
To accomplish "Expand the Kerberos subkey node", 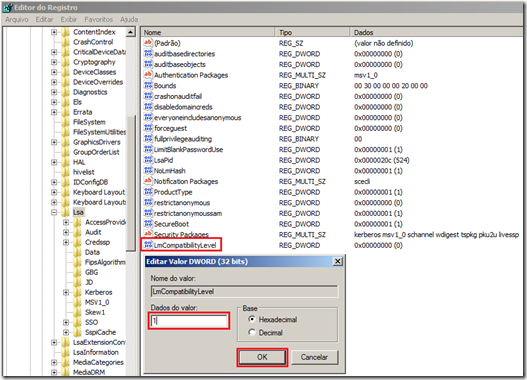I will 66,292.
